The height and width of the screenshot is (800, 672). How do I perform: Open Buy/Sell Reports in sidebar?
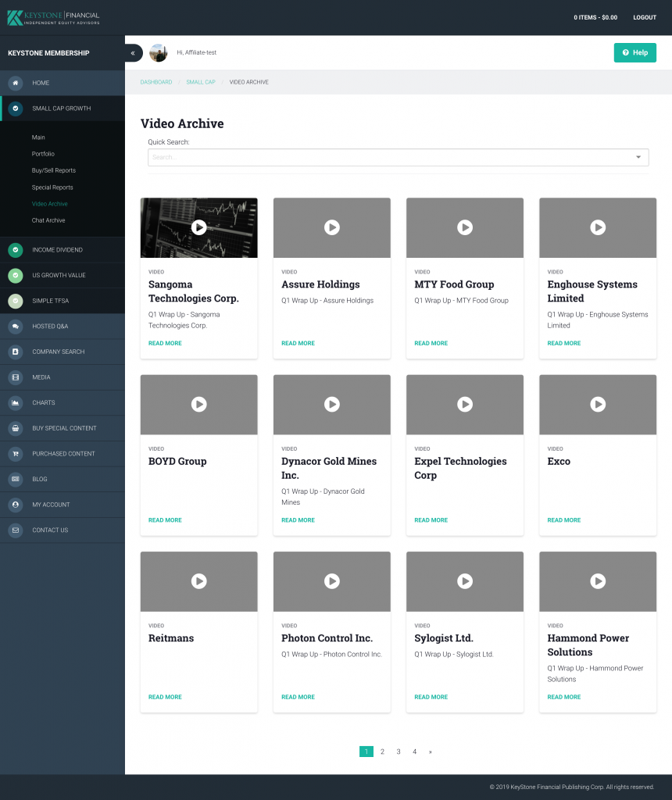point(54,170)
